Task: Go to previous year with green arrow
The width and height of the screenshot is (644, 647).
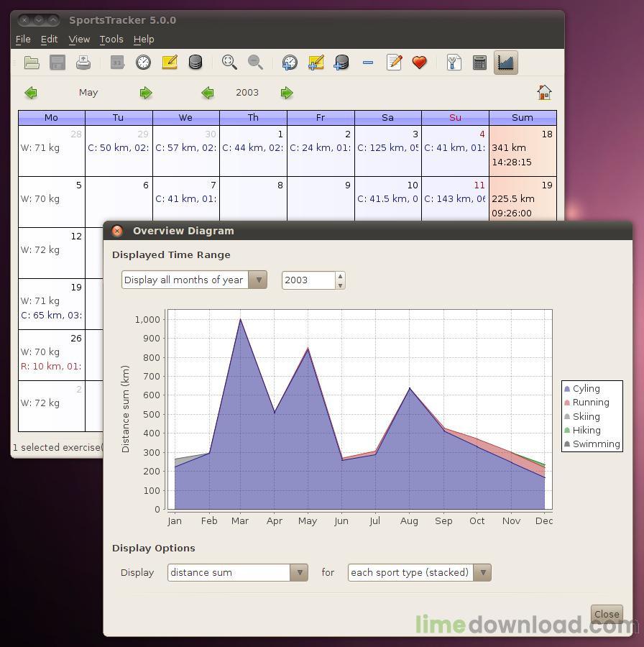Action: point(208,93)
